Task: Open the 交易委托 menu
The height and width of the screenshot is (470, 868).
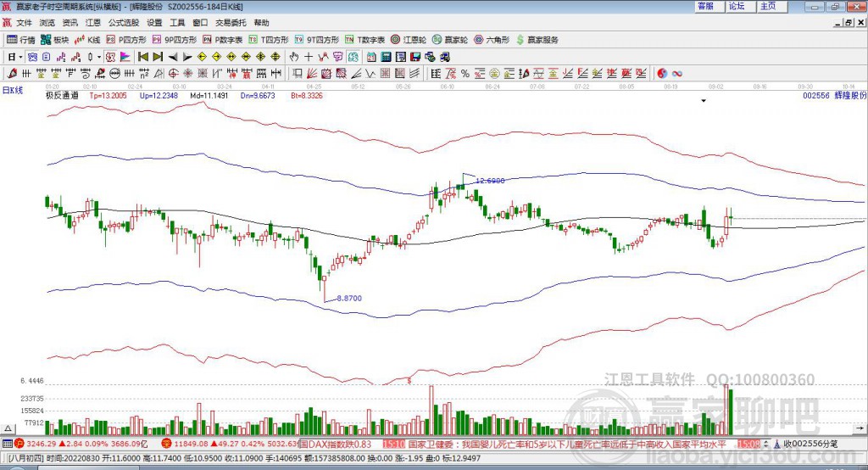Action: [231, 23]
